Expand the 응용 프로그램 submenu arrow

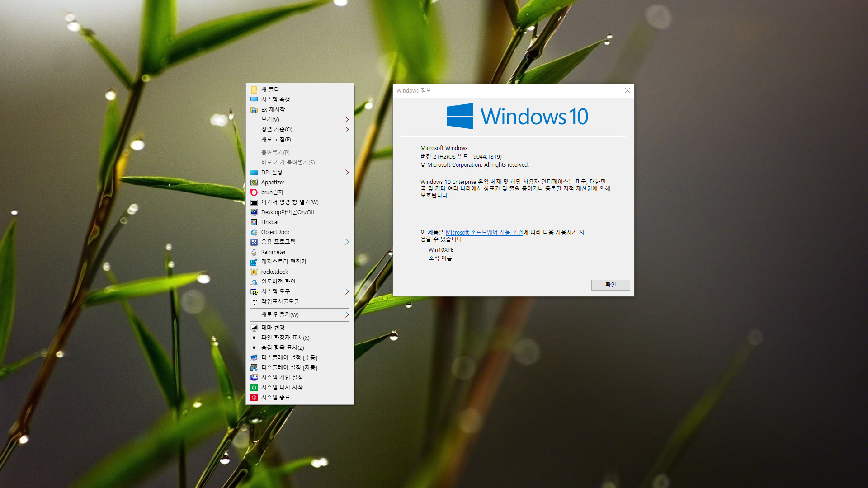(x=347, y=242)
